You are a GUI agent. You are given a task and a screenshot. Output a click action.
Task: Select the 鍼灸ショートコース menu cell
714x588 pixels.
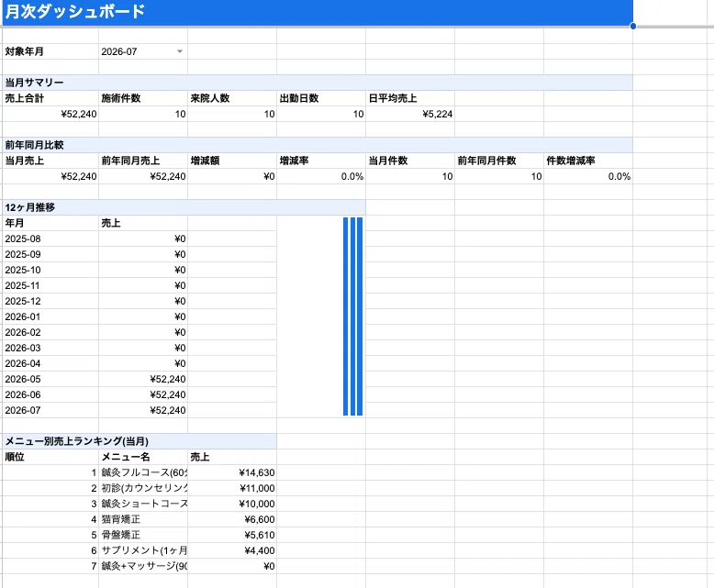(143, 504)
